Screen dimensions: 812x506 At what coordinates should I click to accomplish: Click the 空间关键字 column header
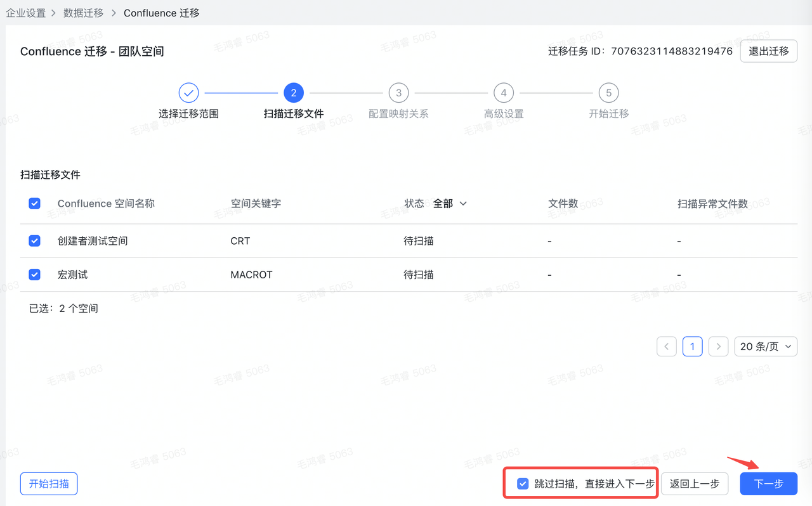tap(256, 204)
